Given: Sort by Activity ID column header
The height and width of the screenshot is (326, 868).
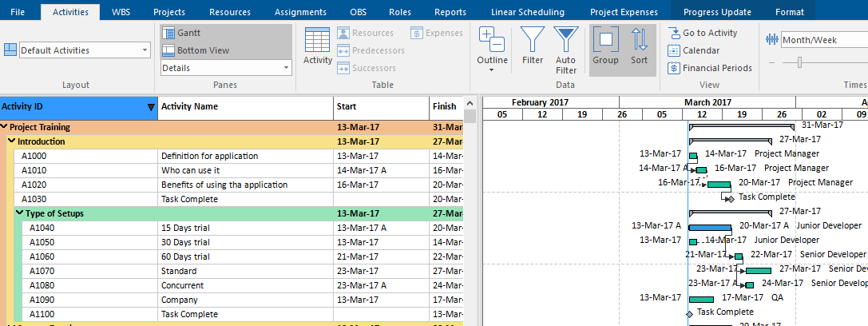Looking at the screenshot, I should 79,107.
